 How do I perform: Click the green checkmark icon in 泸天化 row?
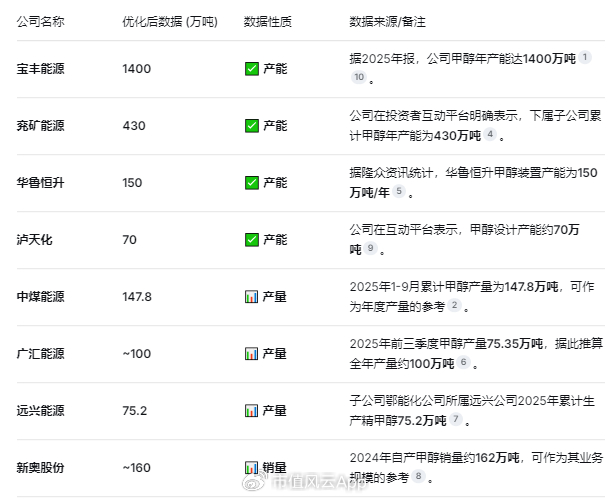[252, 240]
